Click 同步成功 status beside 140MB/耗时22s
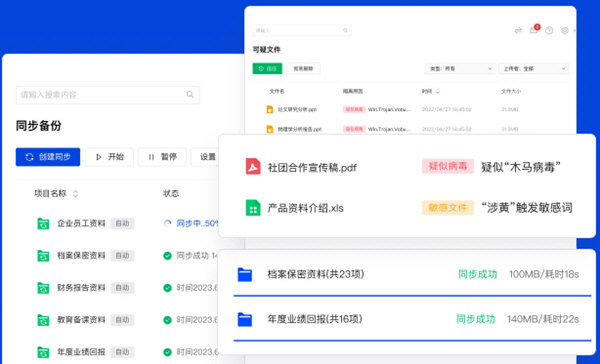 476,319
